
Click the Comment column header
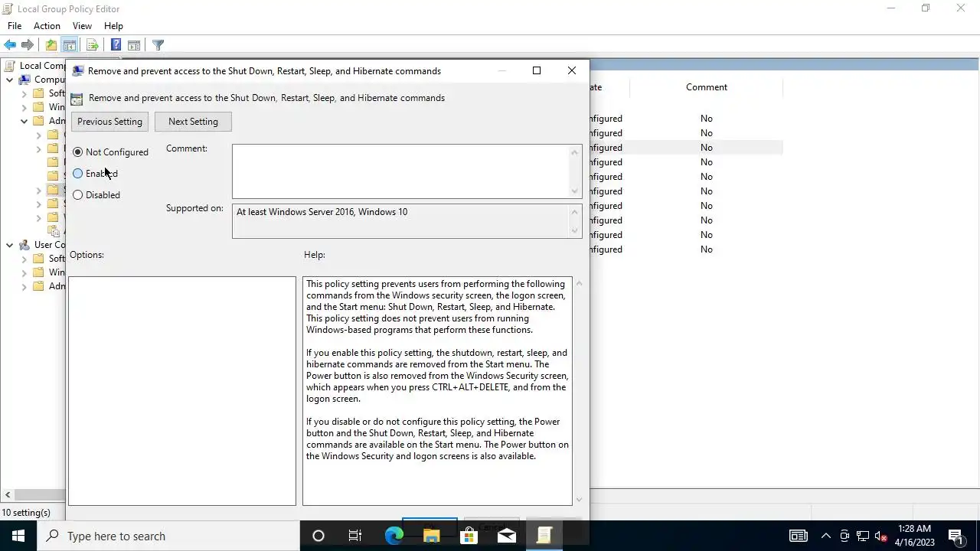(706, 87)
